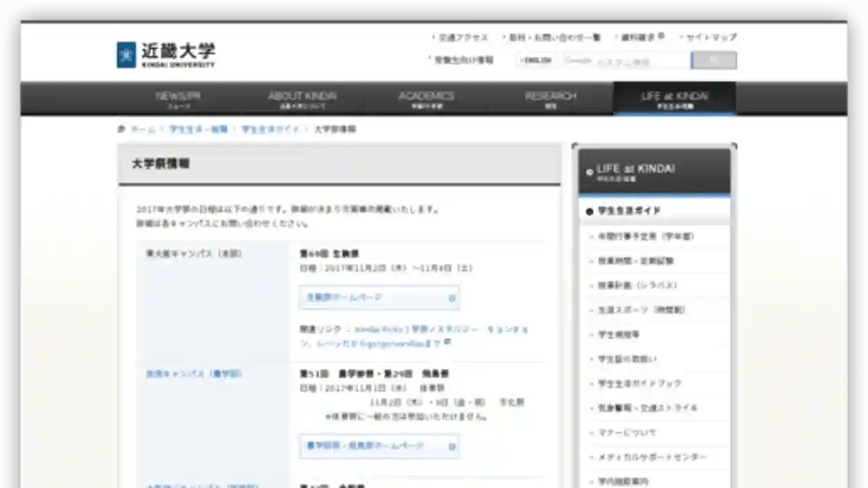This screenshot has width=868, height=488.
Task: Click the home icon in breadcrumb
Action: (x=122, y=129)
